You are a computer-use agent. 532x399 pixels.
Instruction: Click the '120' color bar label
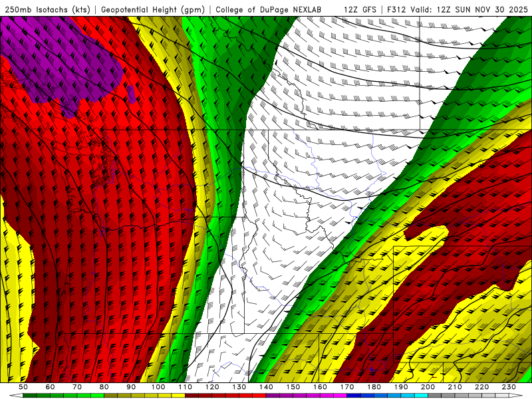(212, 387)
